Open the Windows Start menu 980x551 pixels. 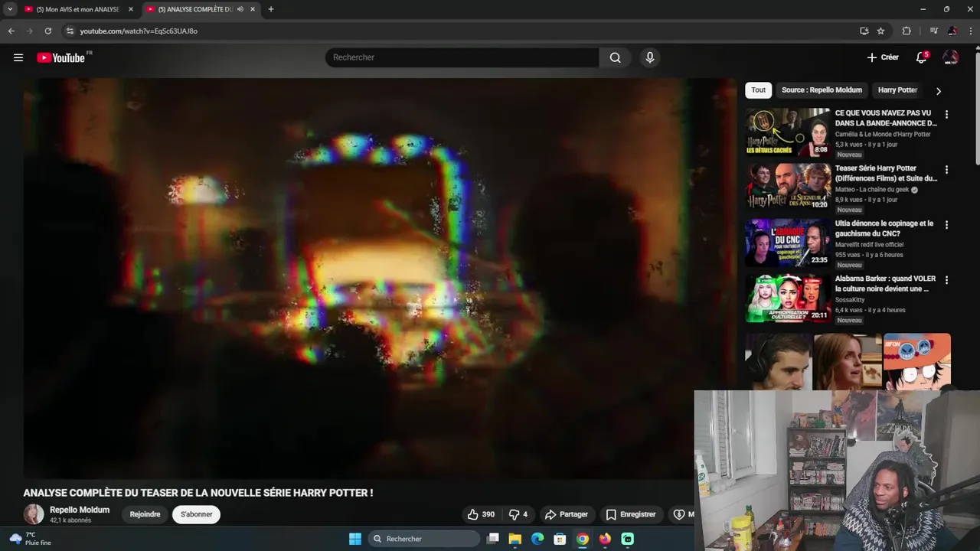(355, 539)
